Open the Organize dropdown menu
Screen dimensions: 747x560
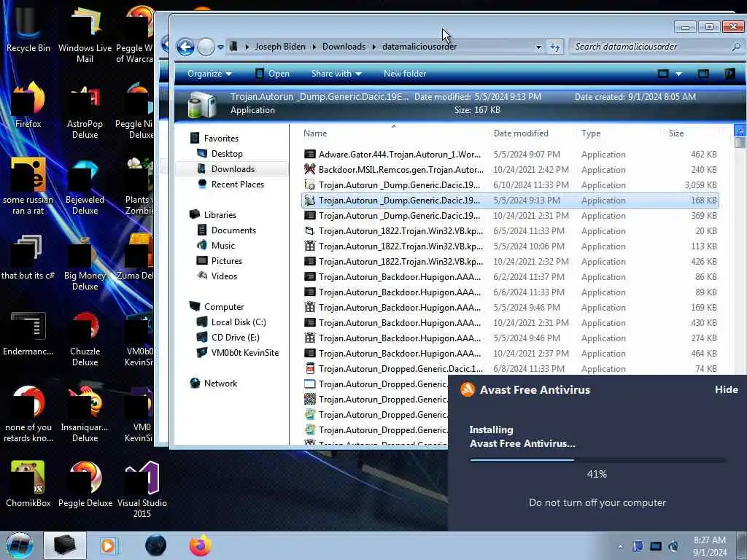point(209,74)
